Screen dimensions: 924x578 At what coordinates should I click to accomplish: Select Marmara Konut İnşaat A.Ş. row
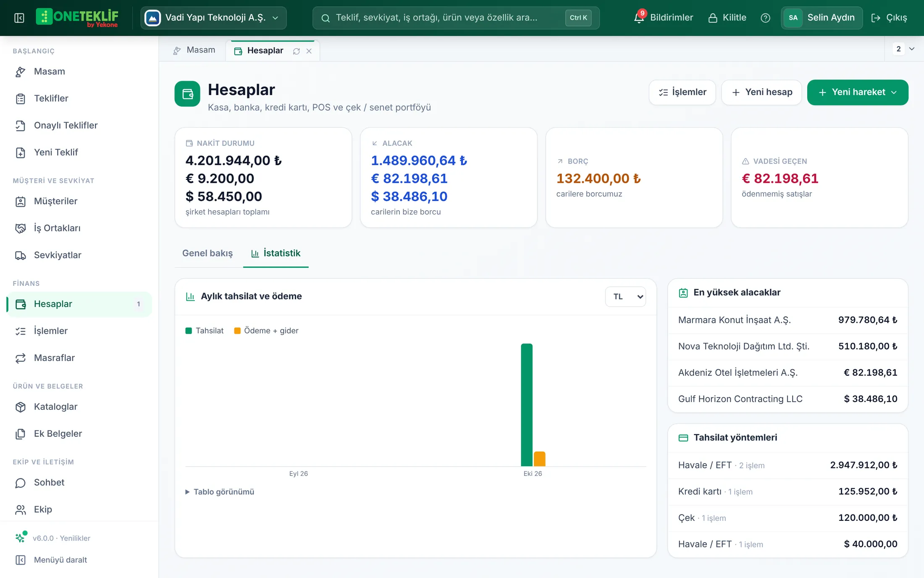pos(787,320)
